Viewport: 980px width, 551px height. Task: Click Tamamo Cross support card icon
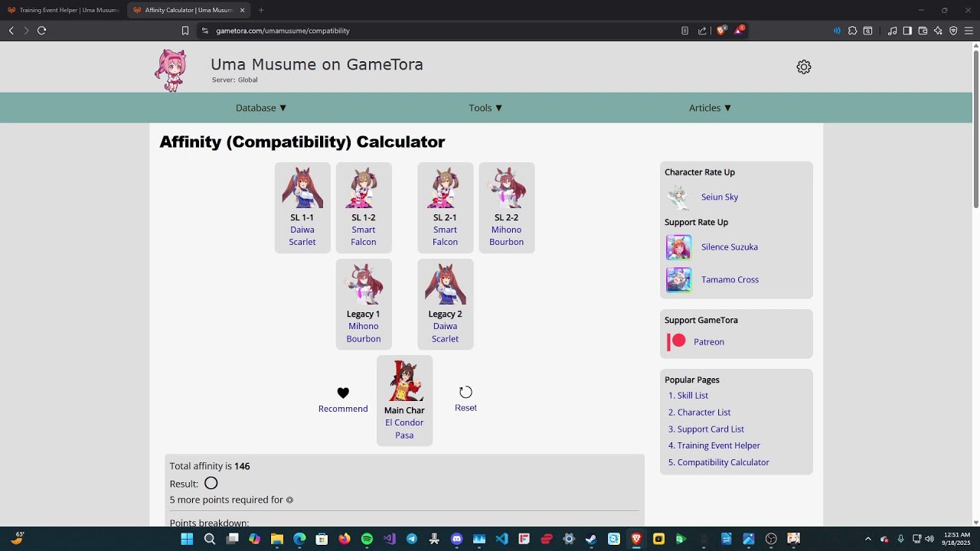pos(678,279)
